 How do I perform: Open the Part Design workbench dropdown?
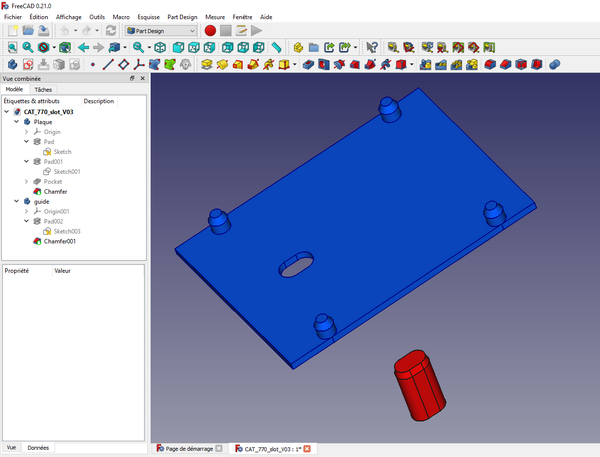pos(160,30)
